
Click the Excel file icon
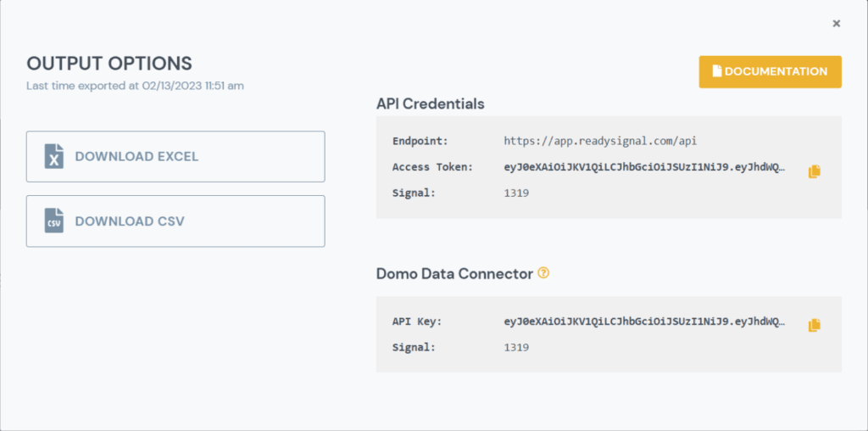[x=54, y=157]
